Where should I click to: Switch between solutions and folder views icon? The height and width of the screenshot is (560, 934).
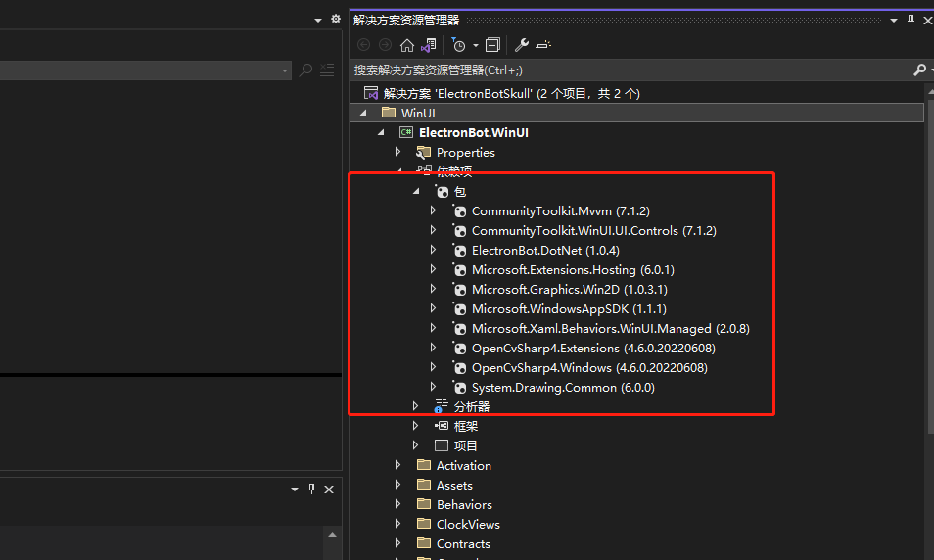[429, 45]
